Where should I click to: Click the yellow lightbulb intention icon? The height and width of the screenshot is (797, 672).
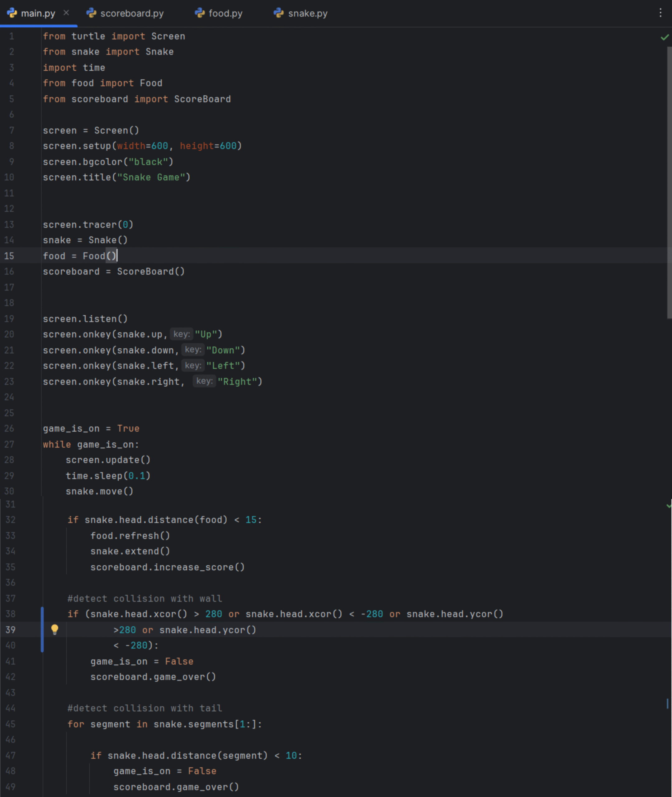tap(54, 629)
